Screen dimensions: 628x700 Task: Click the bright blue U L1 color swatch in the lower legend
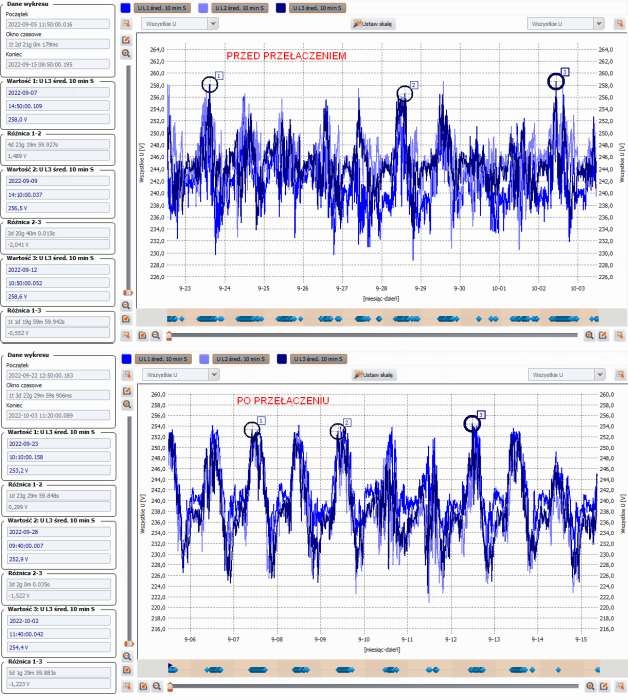[126, 359]
